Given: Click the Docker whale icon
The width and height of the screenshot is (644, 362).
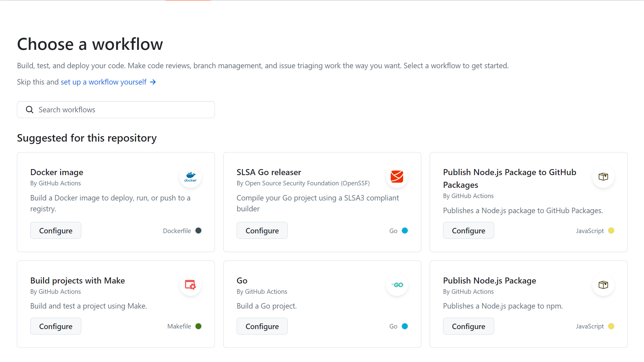Looking at the screenshot, I should 190,177.
